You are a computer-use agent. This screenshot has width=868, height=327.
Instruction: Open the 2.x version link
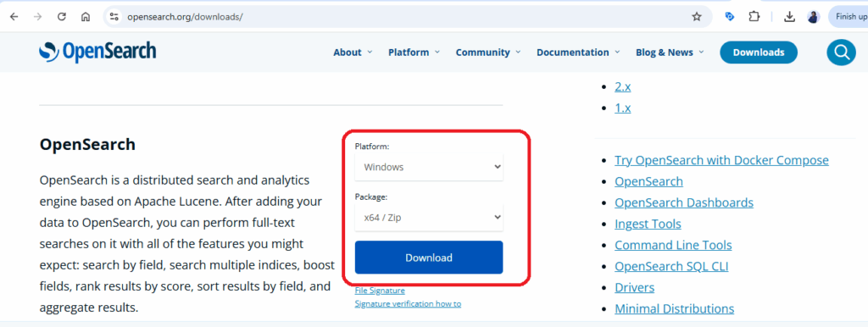(x=623, y=86)
